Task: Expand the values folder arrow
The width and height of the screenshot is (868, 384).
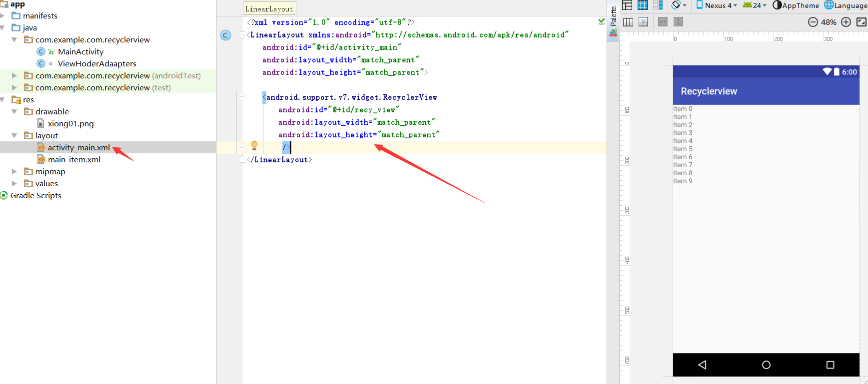Action: click(14, 184)
